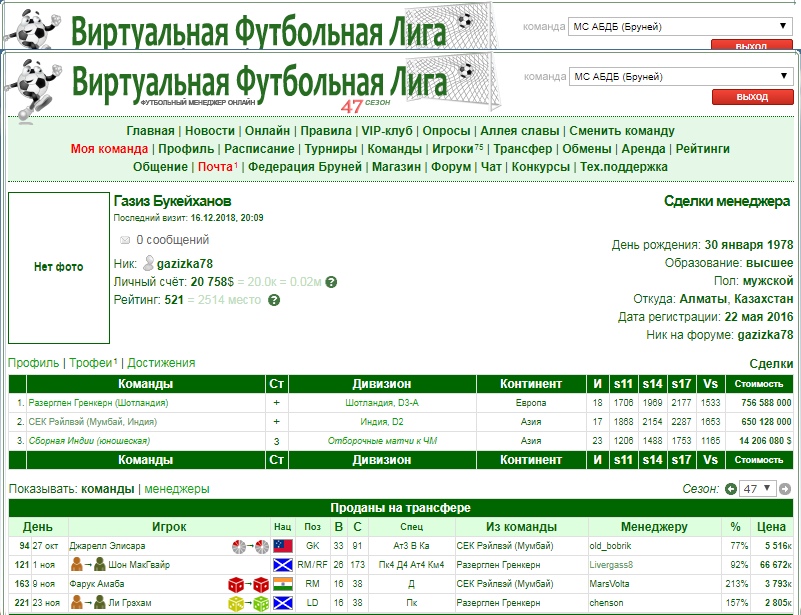
Task: Click the help icon next to Личный счёт
Action: [331, 282]
